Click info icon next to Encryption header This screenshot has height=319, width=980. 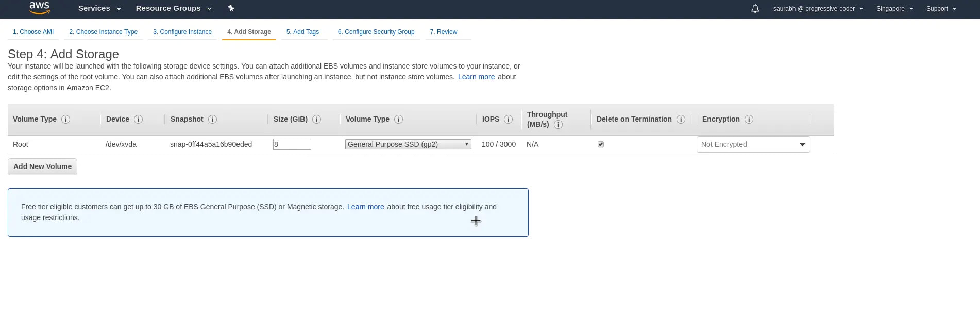[x=749, y=120]
